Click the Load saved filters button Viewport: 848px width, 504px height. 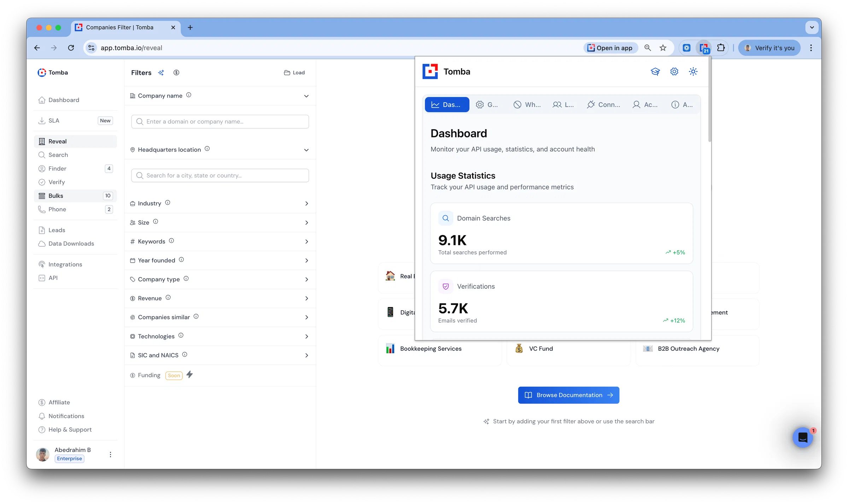(294, 72)
